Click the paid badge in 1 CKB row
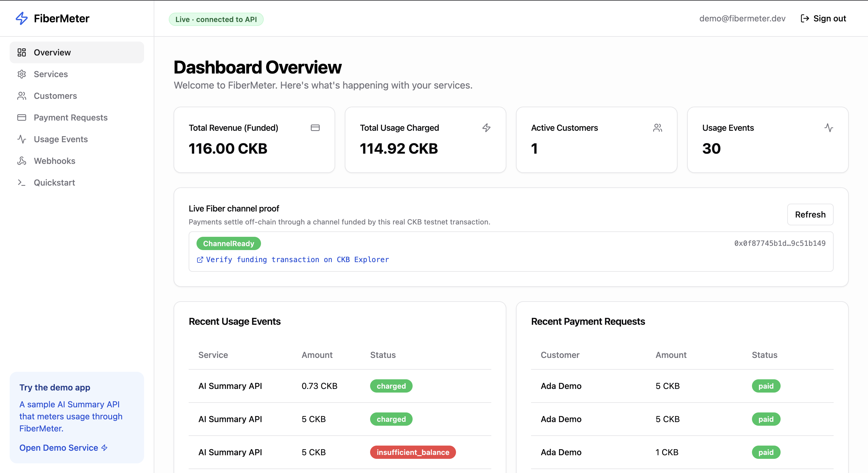Viewport: 868px width, 473px height. tap(766, 453)
